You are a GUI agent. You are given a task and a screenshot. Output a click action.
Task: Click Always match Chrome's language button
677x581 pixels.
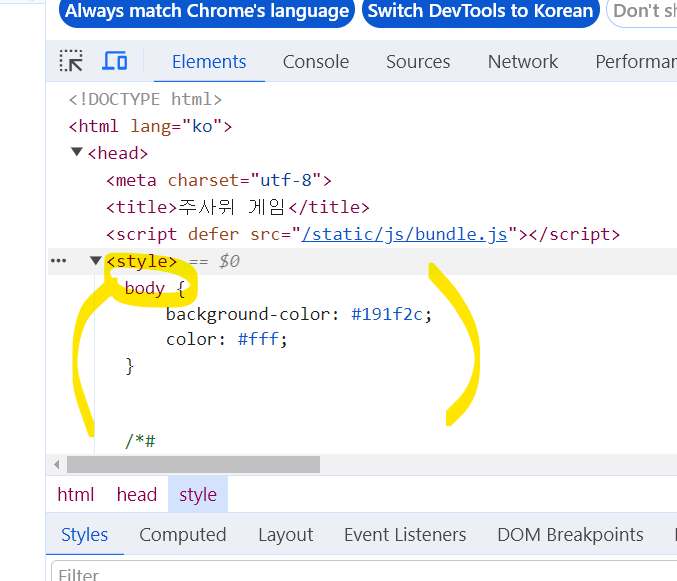207,11
